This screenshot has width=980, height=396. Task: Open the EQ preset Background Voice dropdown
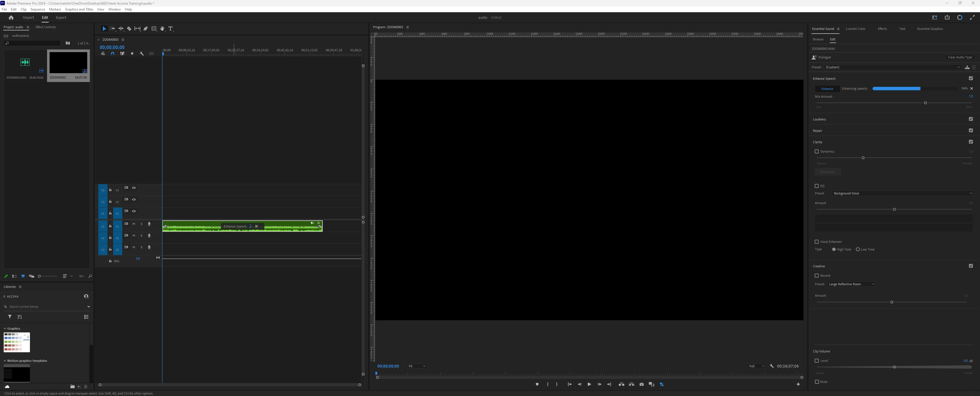click(x=902, y=193)
